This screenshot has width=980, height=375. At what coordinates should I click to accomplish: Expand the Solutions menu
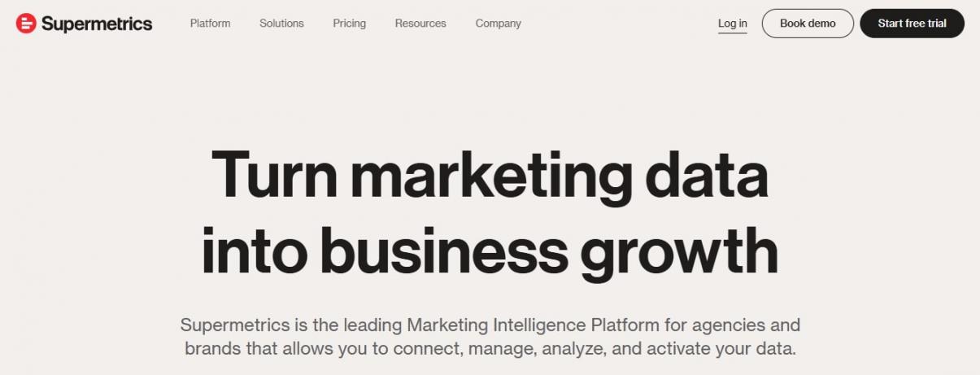click(x=281, y=24)
